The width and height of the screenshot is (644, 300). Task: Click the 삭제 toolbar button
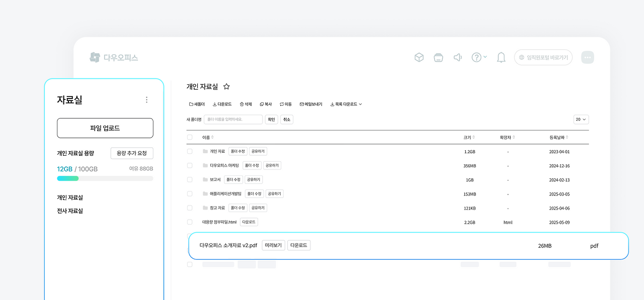(246, 104)
